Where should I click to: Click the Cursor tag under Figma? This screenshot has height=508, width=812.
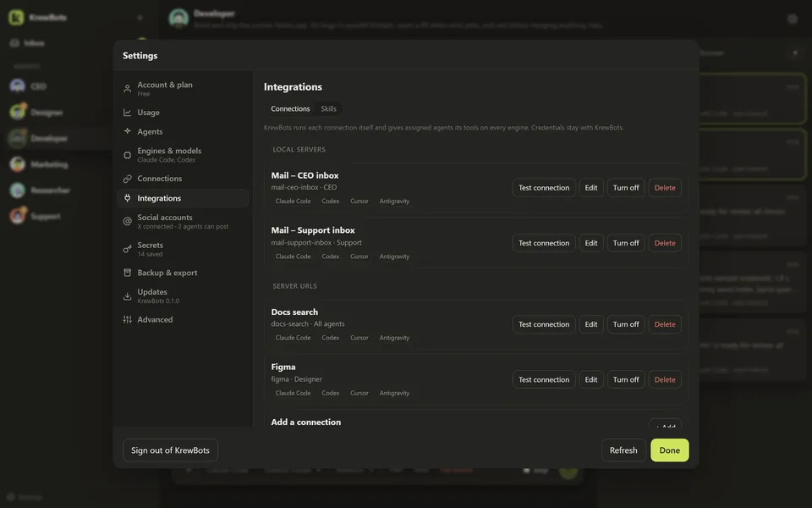359,393
